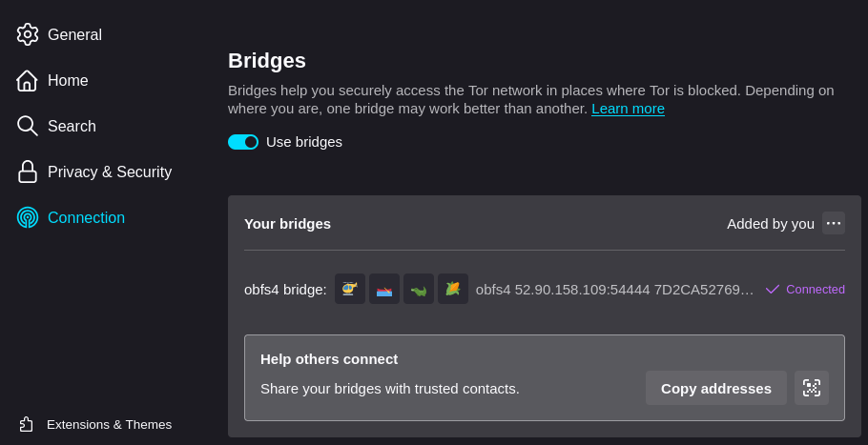Show QR code for bridge addresses
The width and height of the screenshot is (868, 445).
point(812,388)
